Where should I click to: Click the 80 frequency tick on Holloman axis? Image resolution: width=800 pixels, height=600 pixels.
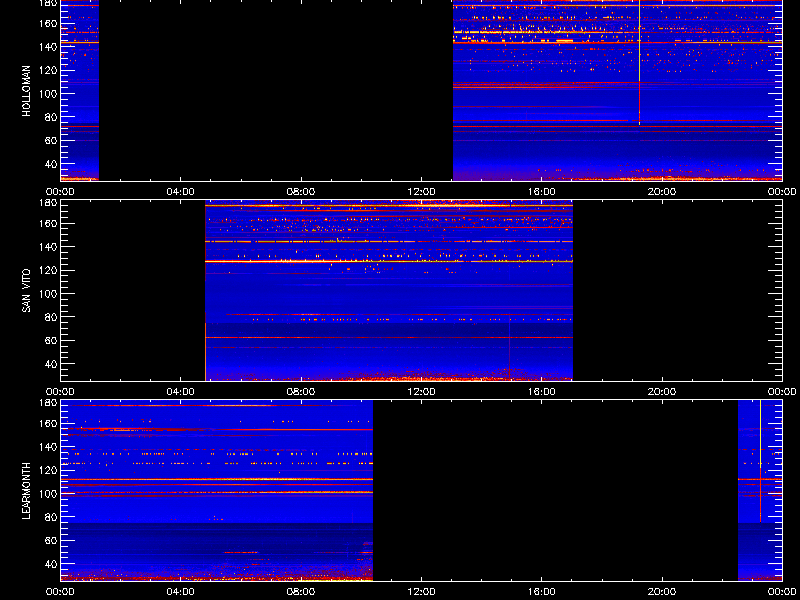coord(52,117)
